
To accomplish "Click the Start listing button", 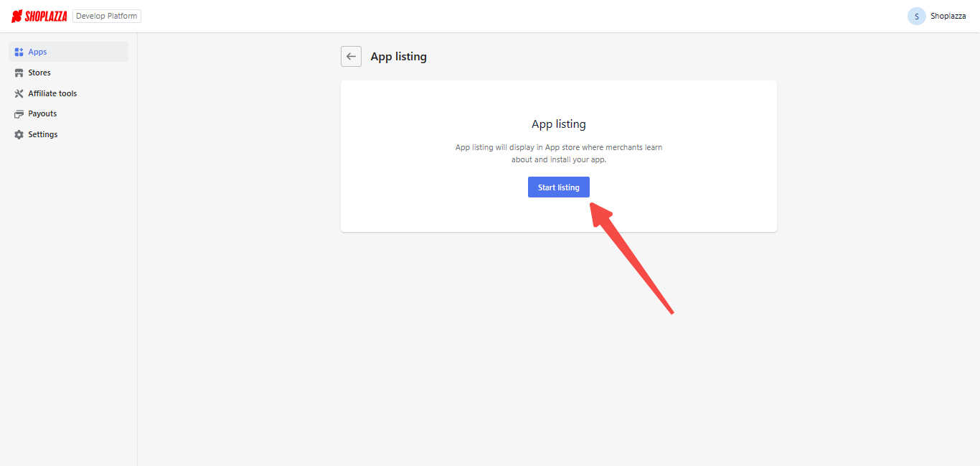I will pyautogui.click(x=559, y=187).
